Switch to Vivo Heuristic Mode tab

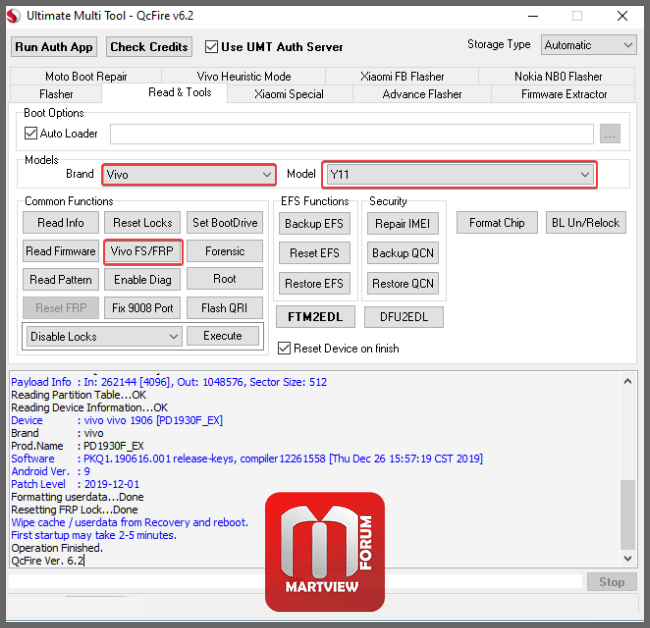click(244, 76)
